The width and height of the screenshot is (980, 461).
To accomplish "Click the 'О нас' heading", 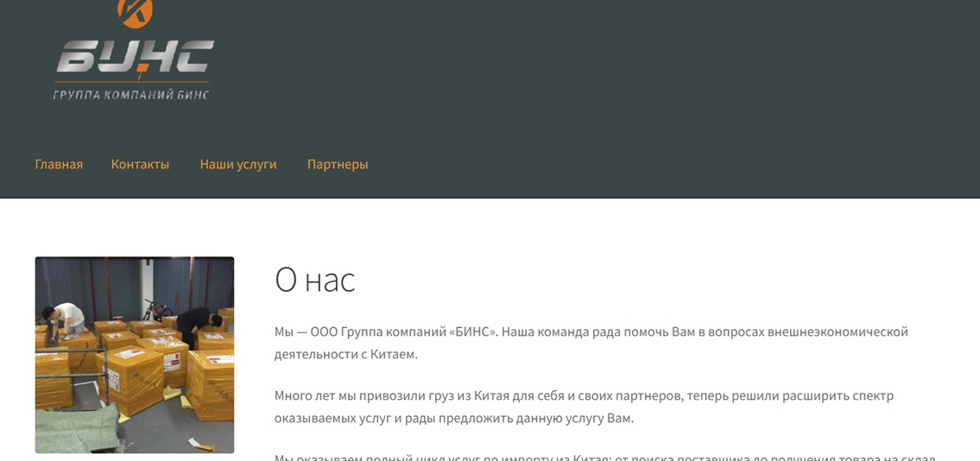I will [x=315, y=279].
